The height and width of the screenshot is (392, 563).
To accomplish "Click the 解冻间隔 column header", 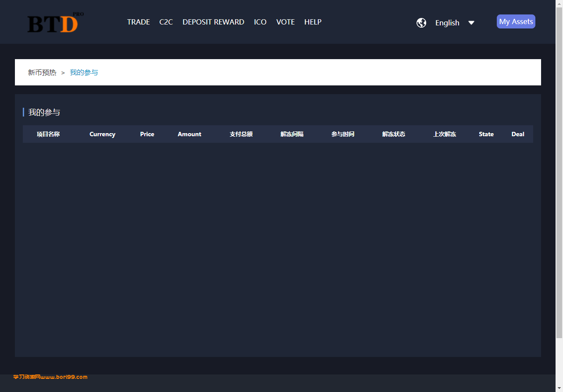I will (x=292, y=134).
